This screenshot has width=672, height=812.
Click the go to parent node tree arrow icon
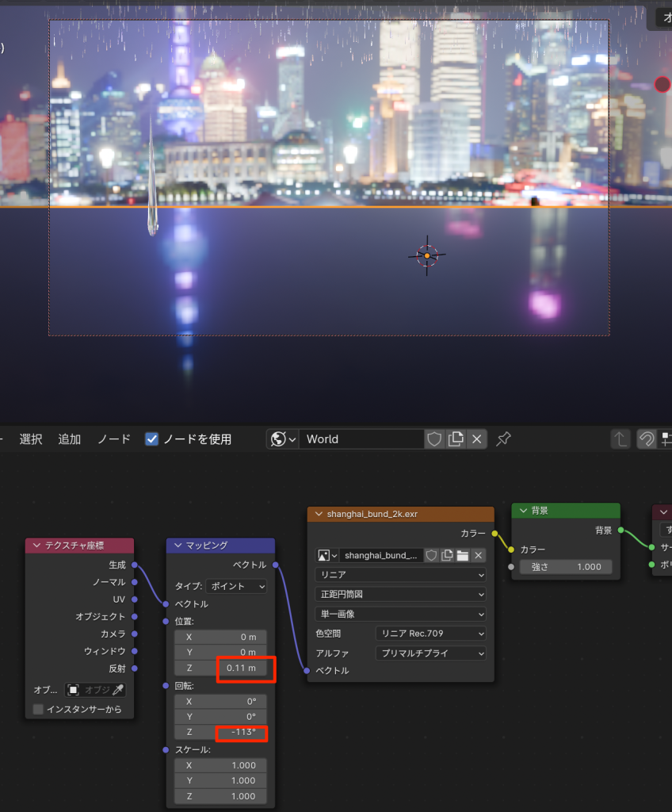[x=622, y=439]
